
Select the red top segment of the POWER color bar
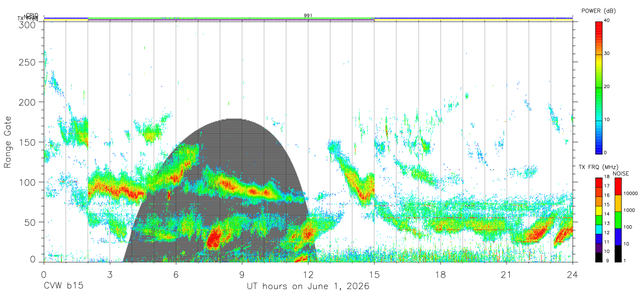599,38
